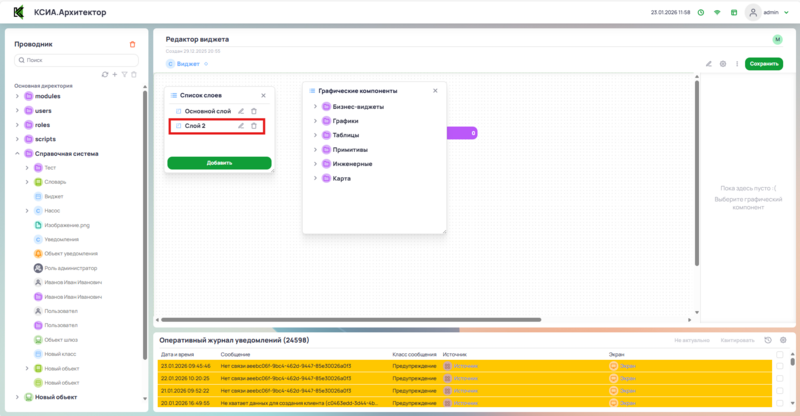Image resolution: width=800 pixels, height=416 pixels.
Task: Click the plus icon to add explorer item
Action: (x=114, y=74)
